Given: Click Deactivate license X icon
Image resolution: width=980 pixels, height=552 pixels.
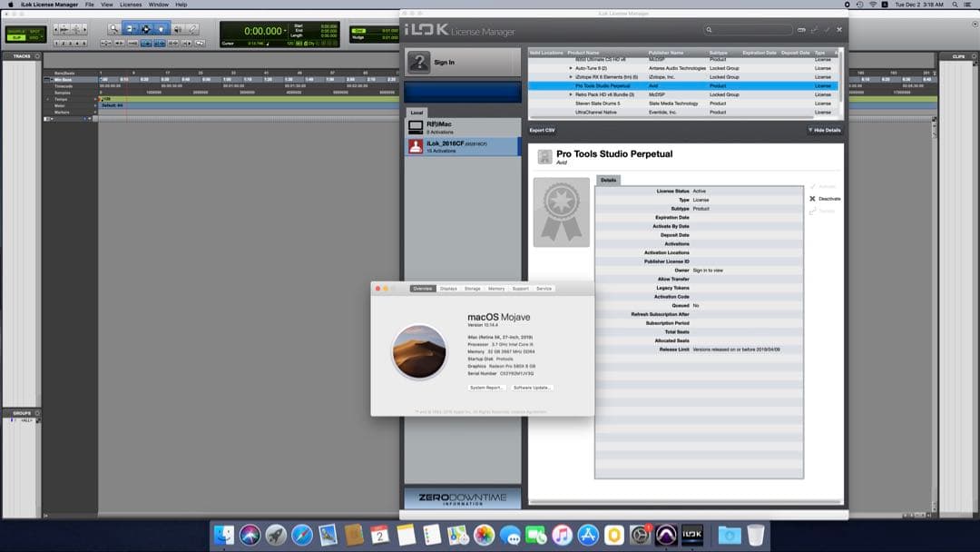Looking at the screenshot, I should [x=813, y=198].
